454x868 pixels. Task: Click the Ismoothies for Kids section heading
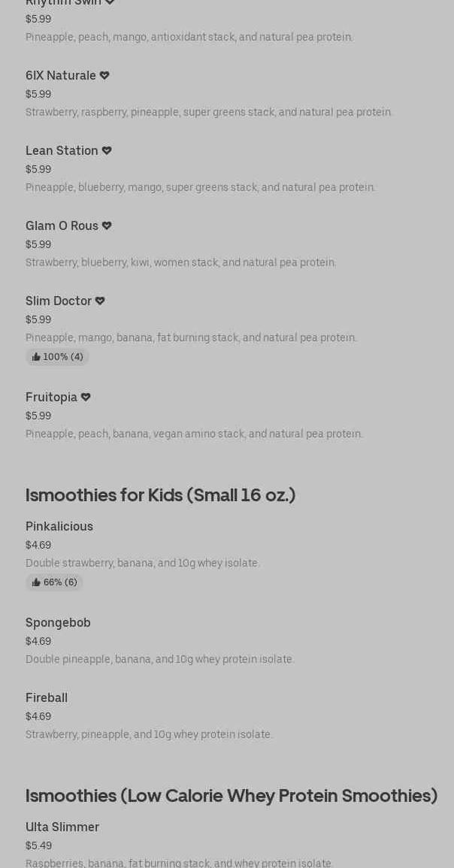160,495
